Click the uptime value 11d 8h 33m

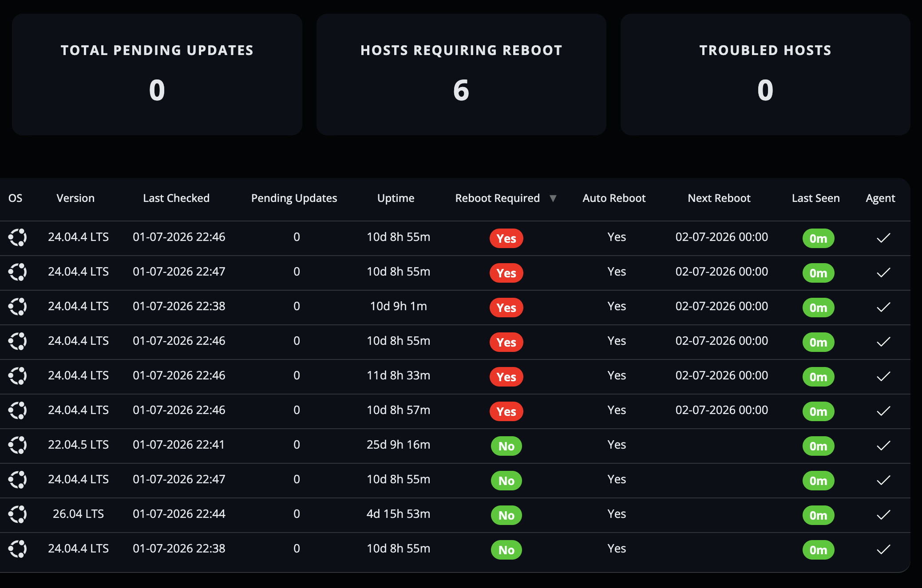(399, 375)
